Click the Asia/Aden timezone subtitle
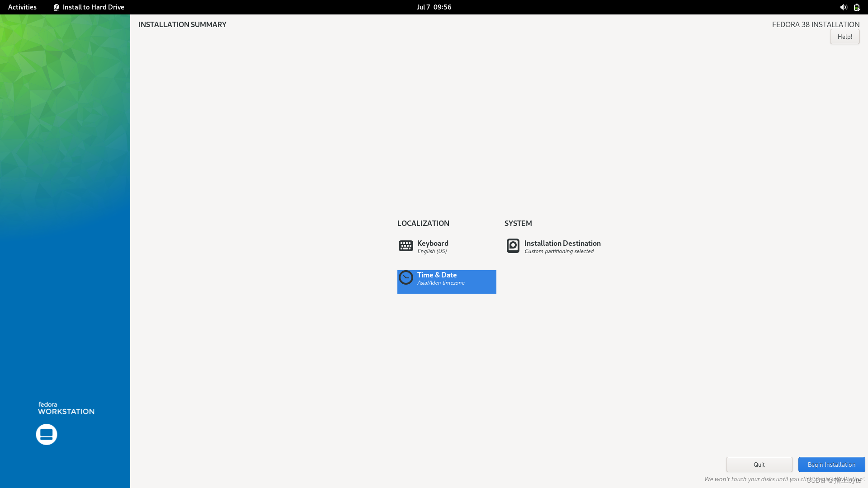 point(441,283)
